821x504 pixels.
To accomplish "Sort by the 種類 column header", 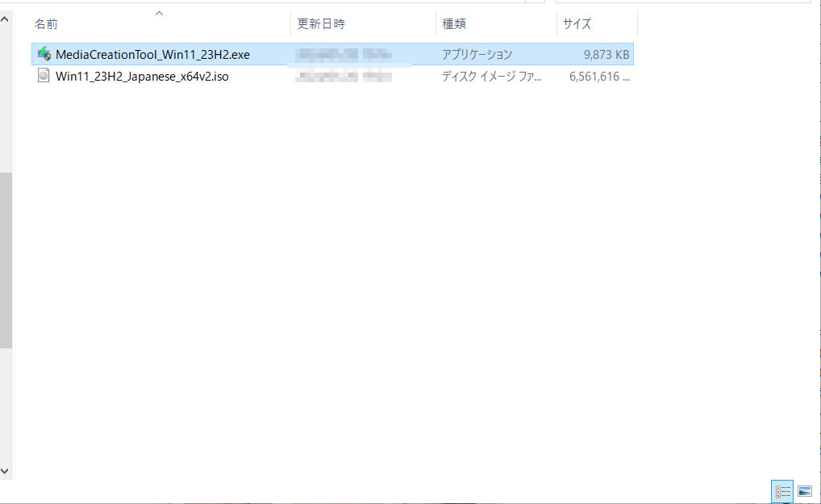I will click(x=454, y=24).
